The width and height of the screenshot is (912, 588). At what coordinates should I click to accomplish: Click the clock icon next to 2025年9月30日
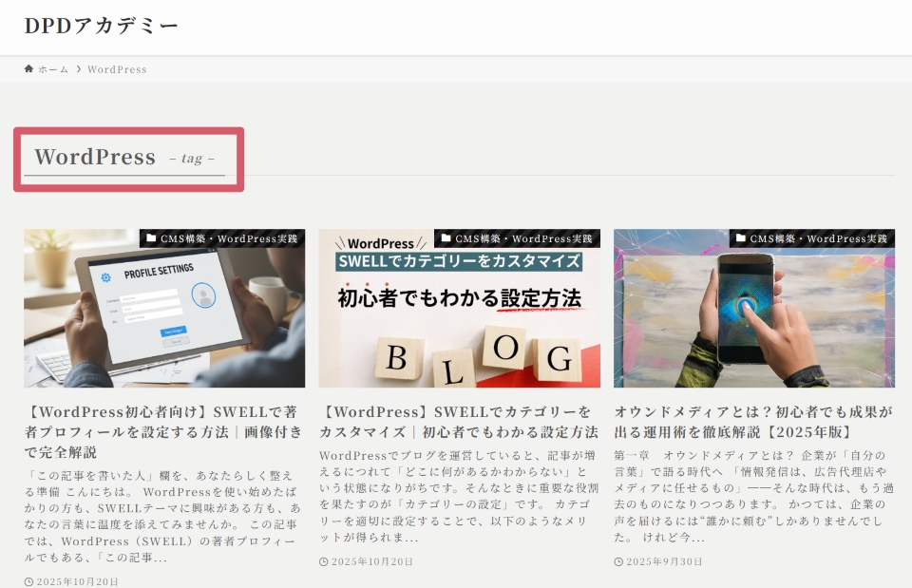coord(618,561)
